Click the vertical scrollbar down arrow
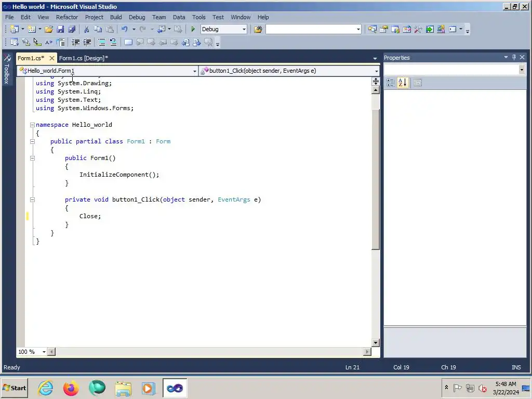Screen dimensions: 532x399 [376, 343]
